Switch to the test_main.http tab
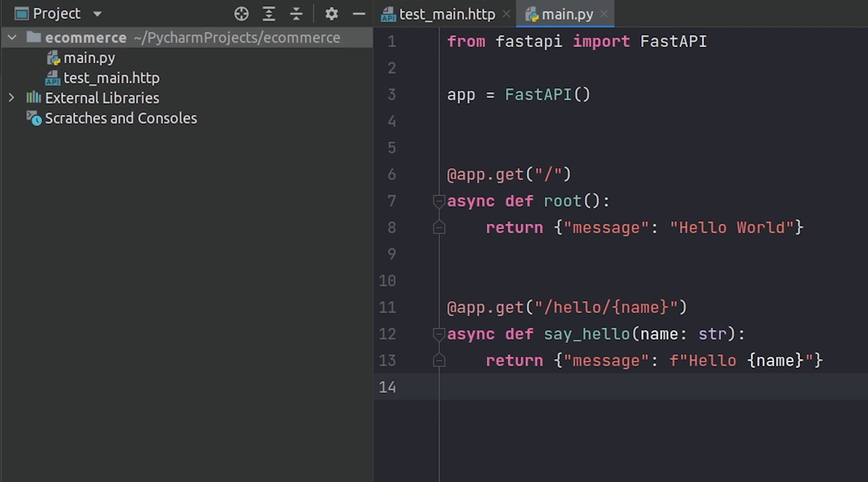Screen dimensions: 868x482 coord(446,15)
